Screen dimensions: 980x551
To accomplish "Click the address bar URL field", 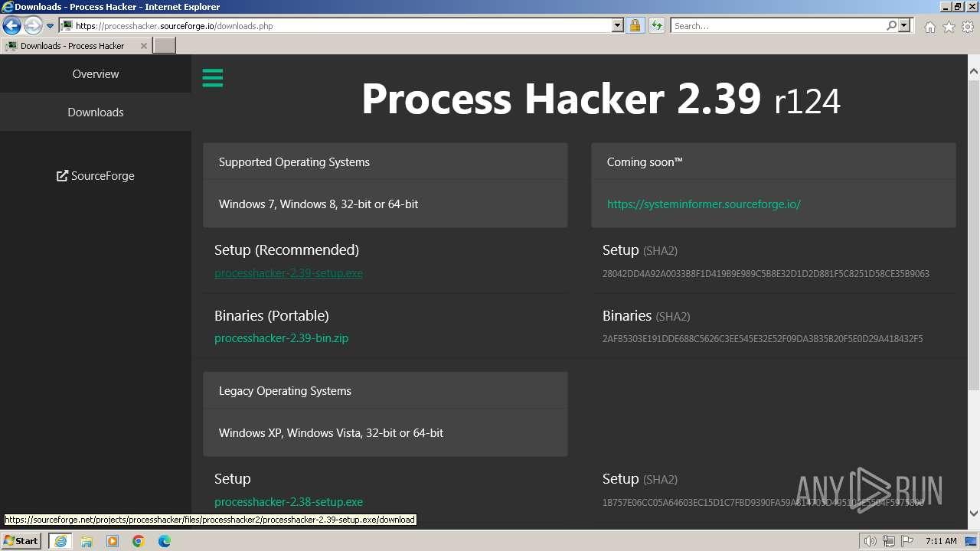I will pos(342,25).
